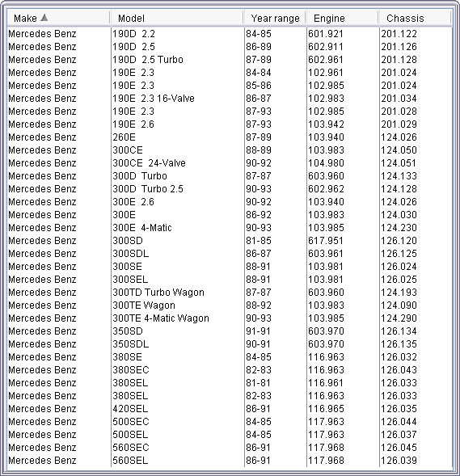Screen dimensions: 460x476
Task: Click engine value 603.961
Action: [x=326, y=254]
